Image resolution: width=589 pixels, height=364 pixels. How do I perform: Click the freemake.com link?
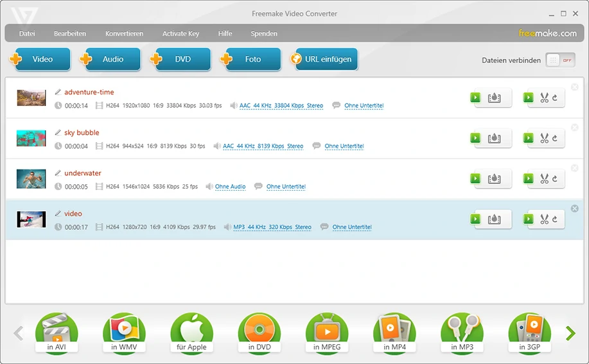[x=548, y=33]
